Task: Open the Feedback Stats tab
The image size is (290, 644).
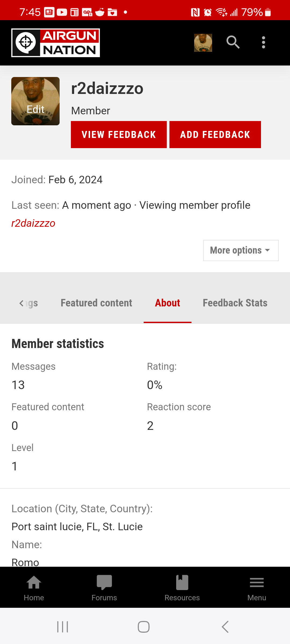Action: 235,303
